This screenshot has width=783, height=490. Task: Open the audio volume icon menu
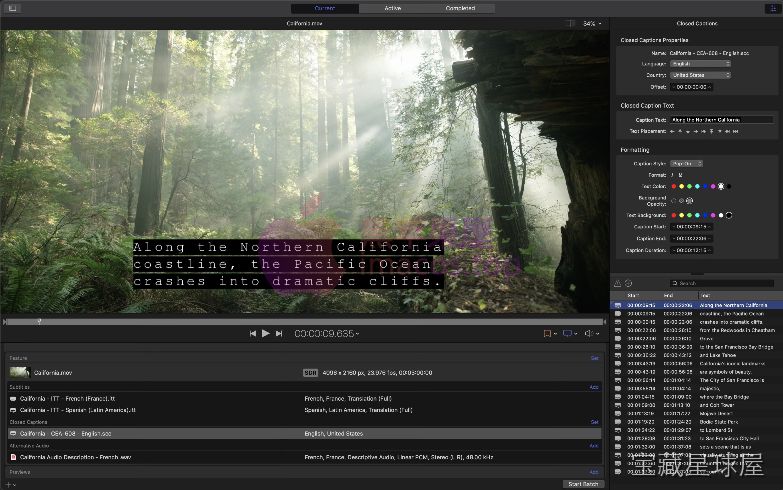(x=591, y=333)
